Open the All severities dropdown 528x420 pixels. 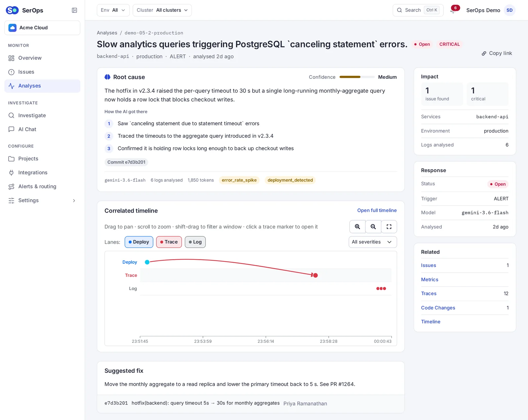coord(373,242)
